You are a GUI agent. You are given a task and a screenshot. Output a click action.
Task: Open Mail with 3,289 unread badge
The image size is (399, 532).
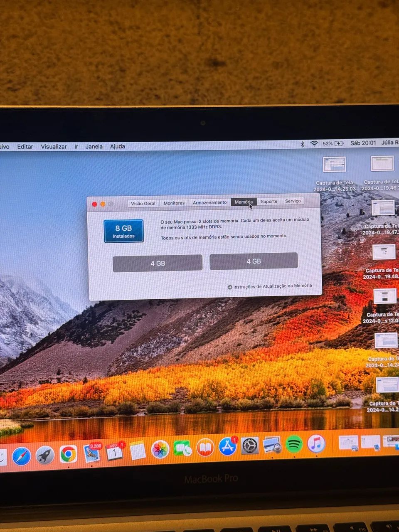[92, 453]
